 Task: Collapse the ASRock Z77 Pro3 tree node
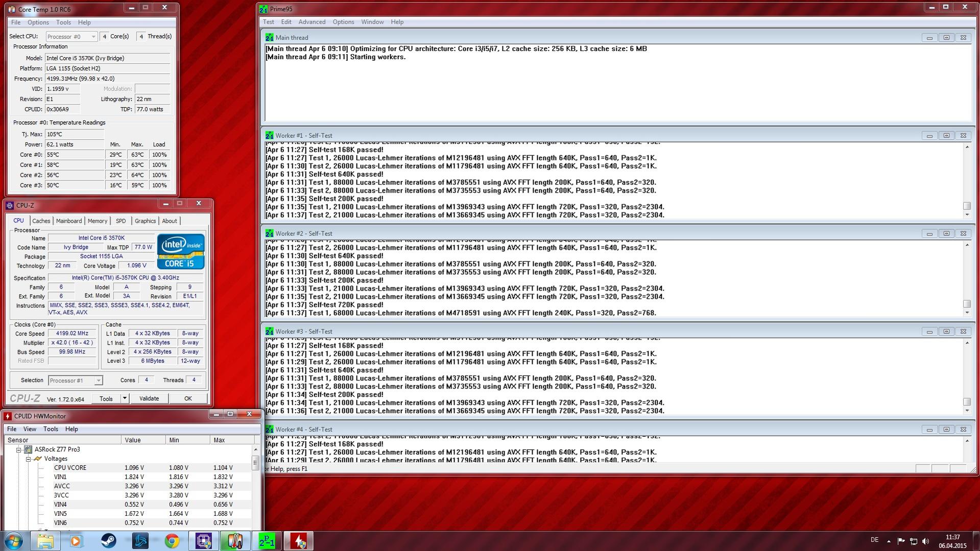[x=19, y=450]
